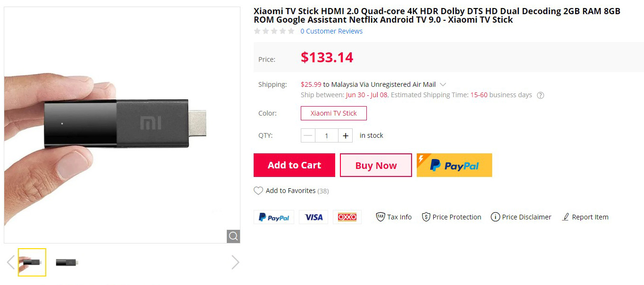The image size is (644, 285).
Task: Click the magnifier zoom icon on product image
Action: tap(233, 236)
